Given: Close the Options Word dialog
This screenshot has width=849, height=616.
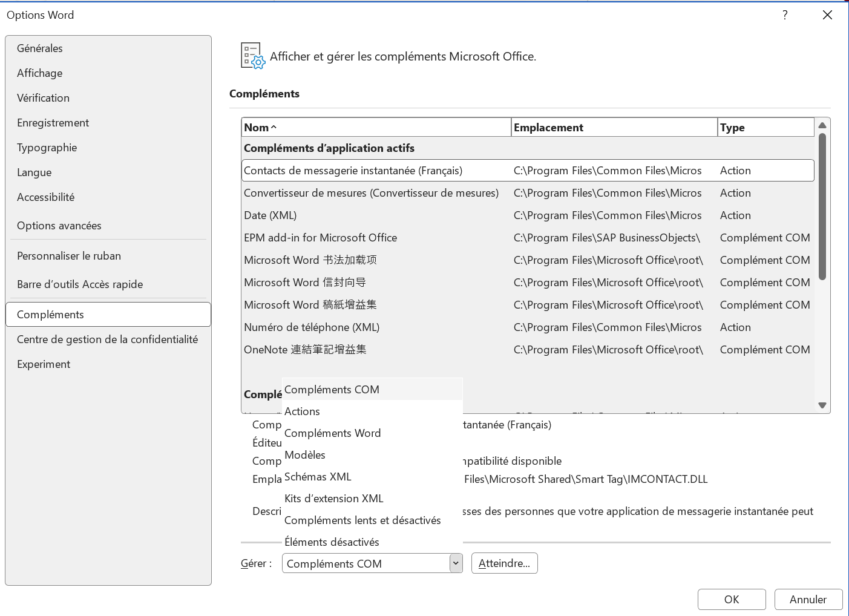Looking at the screenshot, I should [827, 15].
